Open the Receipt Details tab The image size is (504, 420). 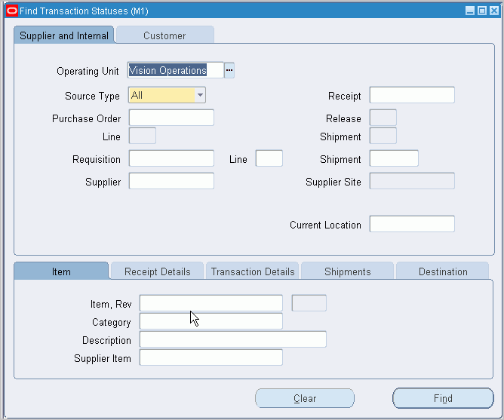click(157, 271)
